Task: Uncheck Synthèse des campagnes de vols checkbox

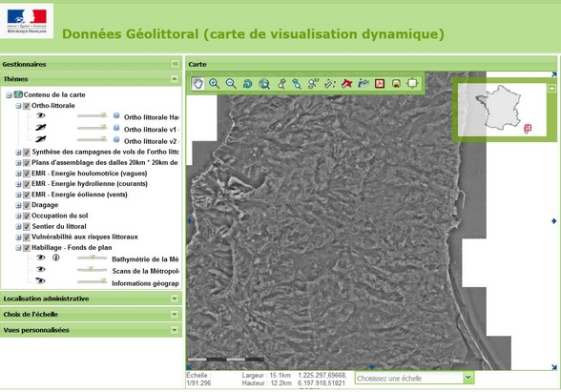Action: 27,153
